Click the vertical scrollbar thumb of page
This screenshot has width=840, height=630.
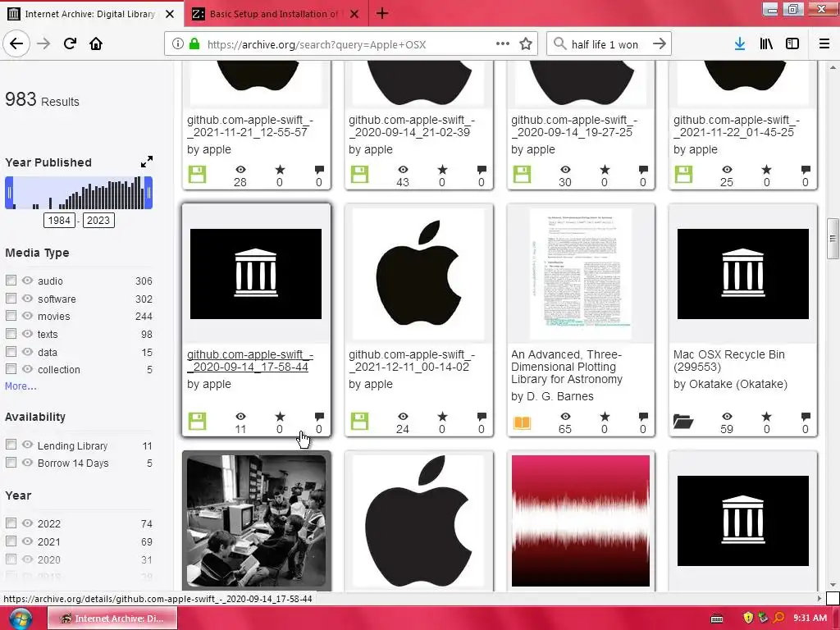coord(832,239)
